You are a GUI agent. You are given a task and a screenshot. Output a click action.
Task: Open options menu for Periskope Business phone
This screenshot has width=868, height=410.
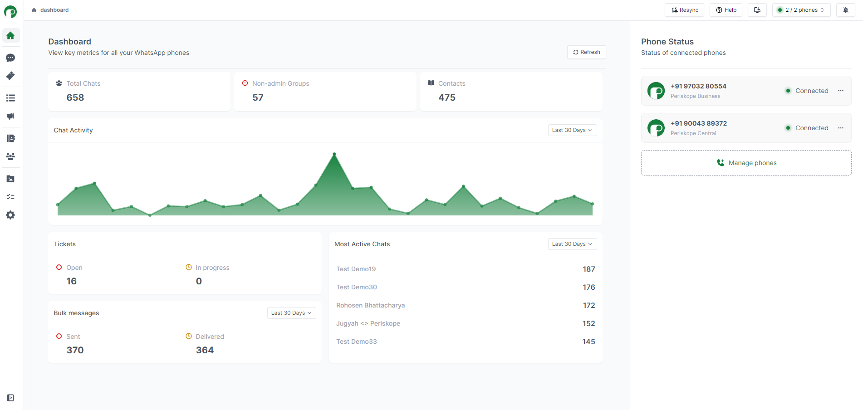click(841, 91)
